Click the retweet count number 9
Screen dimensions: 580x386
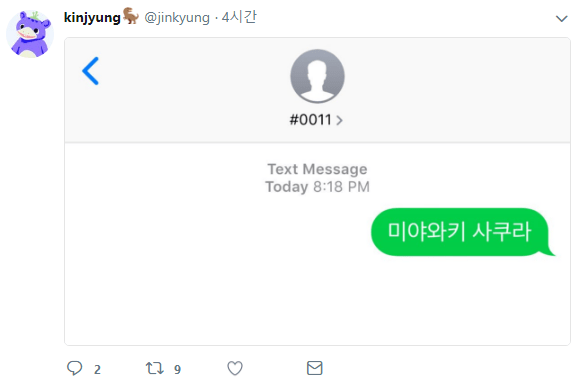pyautogui.click(x=178, y=369)
